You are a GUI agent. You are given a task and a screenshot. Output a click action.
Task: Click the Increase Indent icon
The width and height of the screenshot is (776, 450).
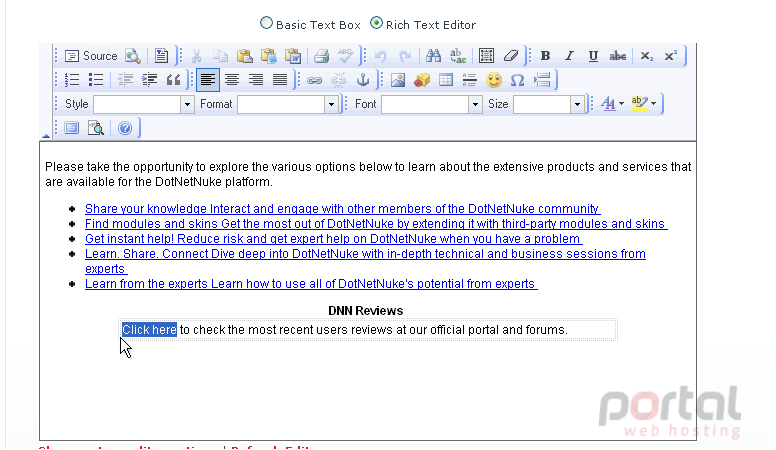tap(149, 80)
